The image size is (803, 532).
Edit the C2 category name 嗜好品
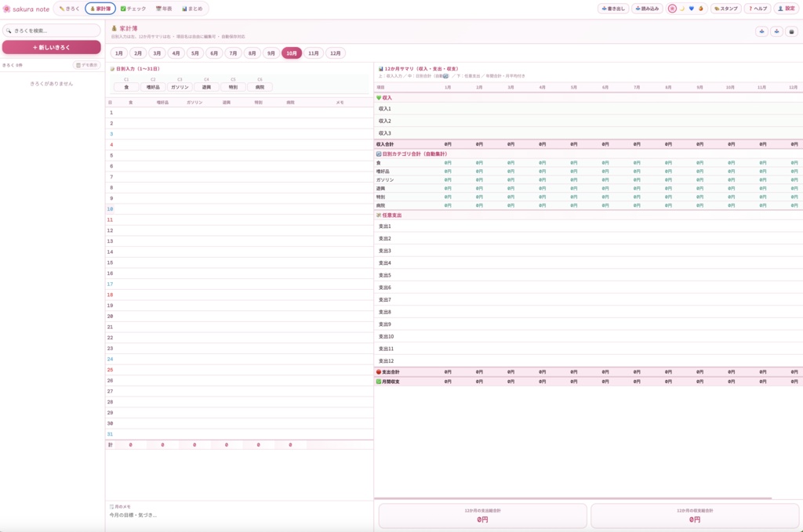pyautogui.click(x=153, y=87)
